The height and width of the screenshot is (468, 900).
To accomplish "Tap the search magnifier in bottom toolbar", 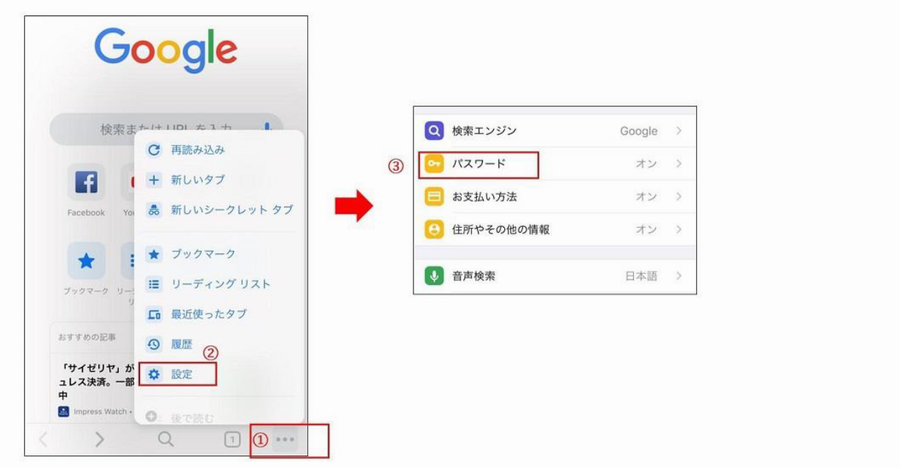I will [165, 439].
